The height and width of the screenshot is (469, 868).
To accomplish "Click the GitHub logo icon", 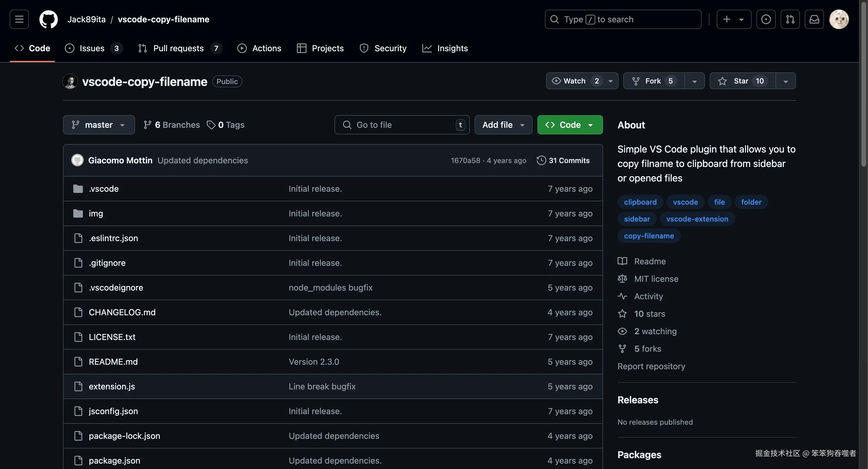I will pyautogui.click(x=49, y=19).
